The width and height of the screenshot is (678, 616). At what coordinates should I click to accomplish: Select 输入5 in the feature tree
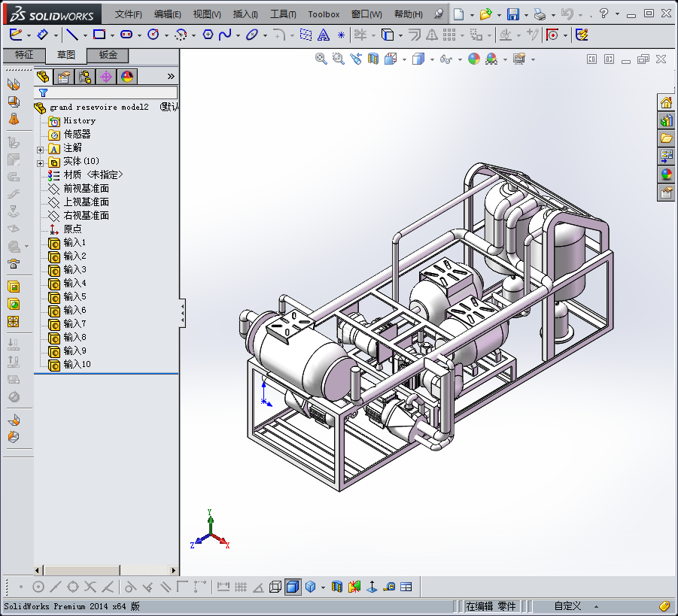click(74, 296)
